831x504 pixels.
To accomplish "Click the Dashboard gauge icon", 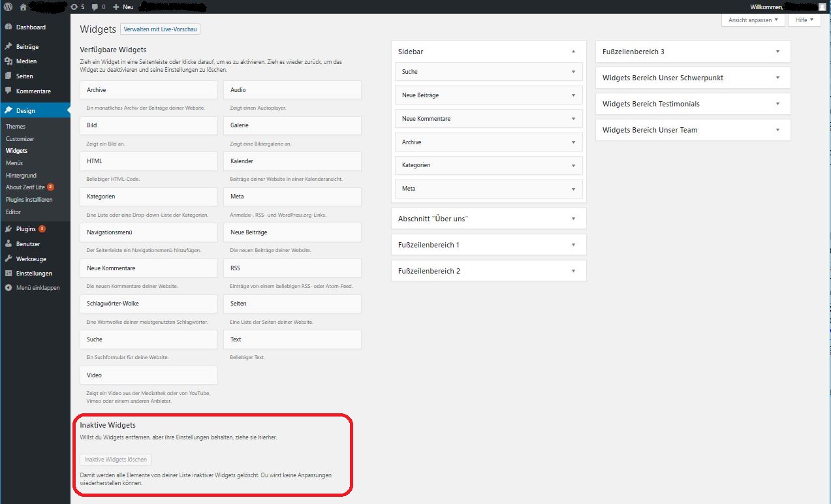I will click(x=8, y=27).
